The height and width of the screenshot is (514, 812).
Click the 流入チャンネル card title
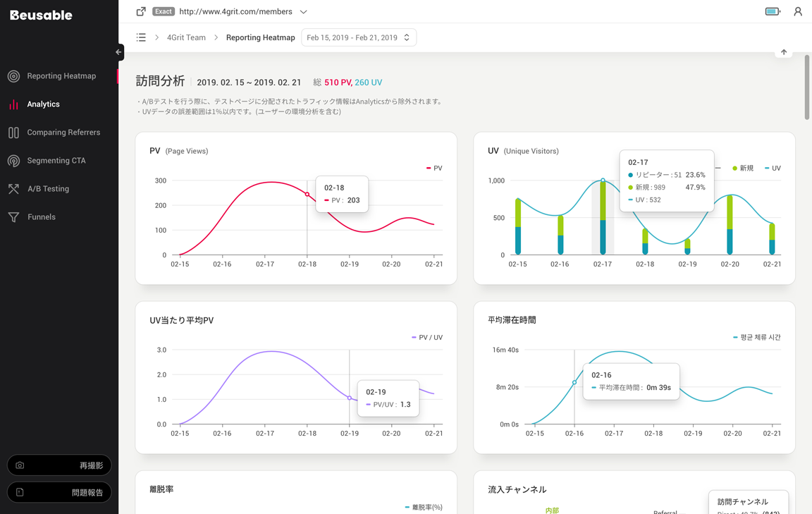[517, 489]
